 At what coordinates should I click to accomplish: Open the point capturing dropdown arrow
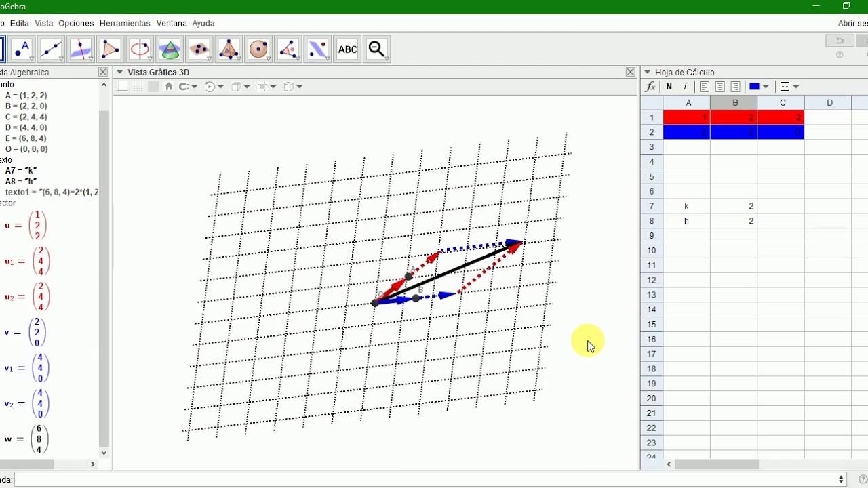tap(194, 87)
